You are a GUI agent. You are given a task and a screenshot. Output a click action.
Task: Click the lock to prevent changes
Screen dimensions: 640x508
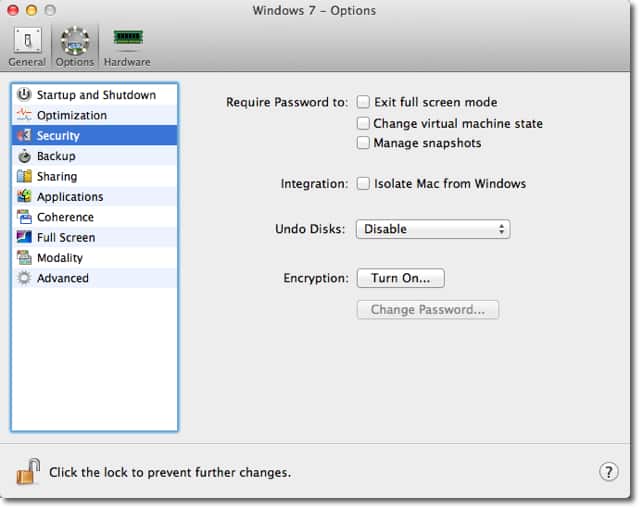[28, 472]
